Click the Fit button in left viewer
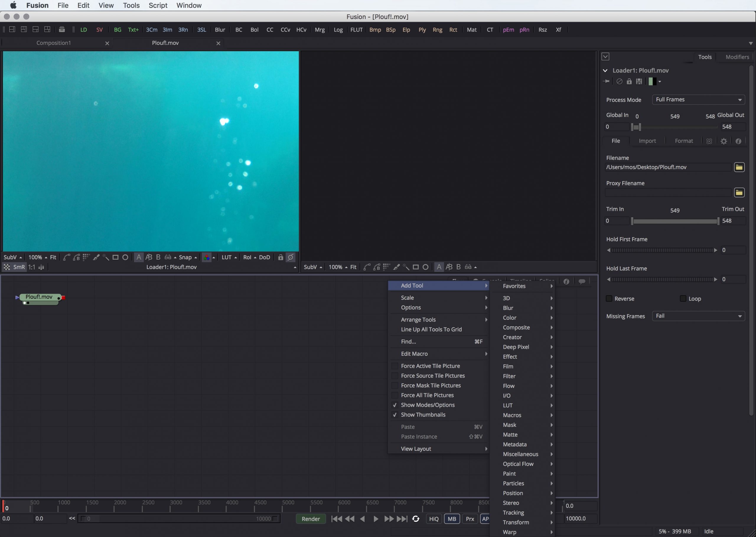Viewport: 756px width, 537px height. [x=53, y=257]
